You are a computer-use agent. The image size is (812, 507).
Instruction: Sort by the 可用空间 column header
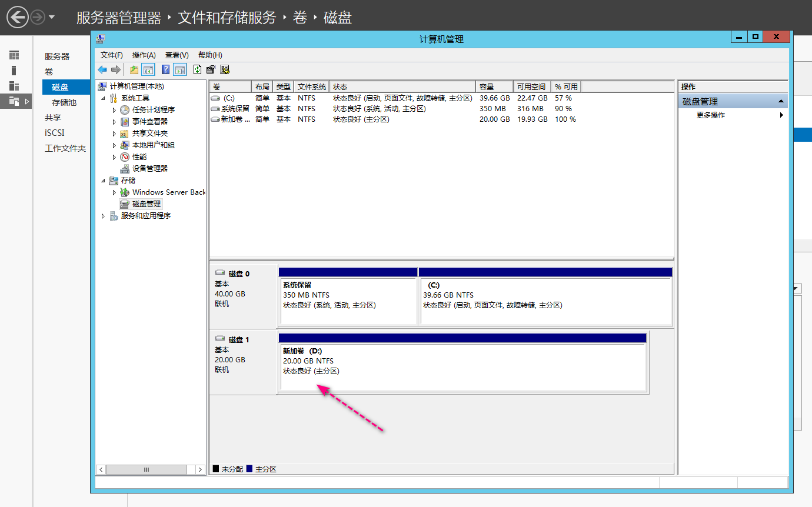pyautogui.click(x=533, y=86)
